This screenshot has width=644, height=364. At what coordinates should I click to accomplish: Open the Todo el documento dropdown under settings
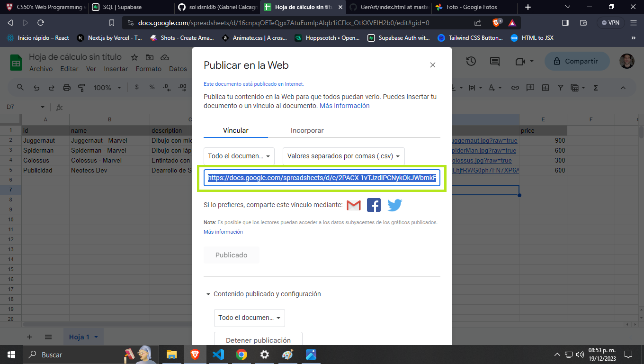tap(250, 318)
